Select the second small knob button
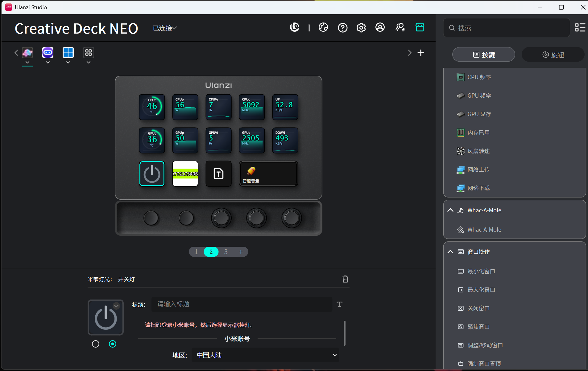Viewport: 588px width, 371px height. click(x=186, y=218)
